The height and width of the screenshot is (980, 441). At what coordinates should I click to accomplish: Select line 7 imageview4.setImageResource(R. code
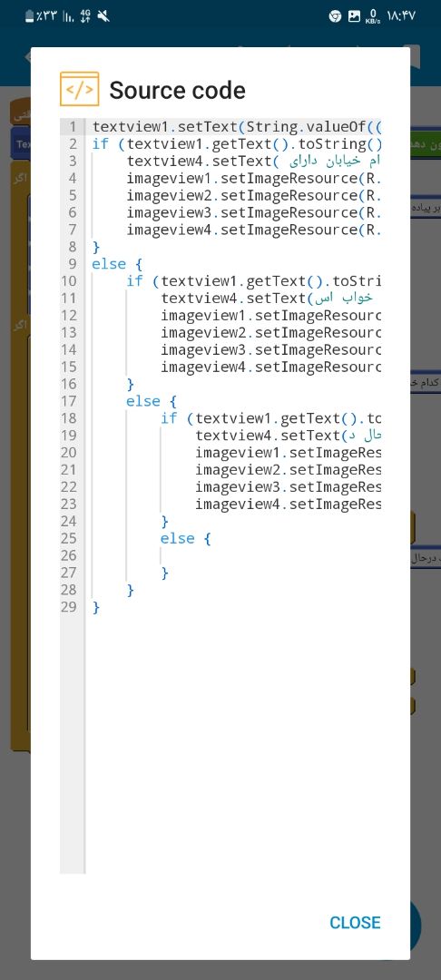[253, 230]
